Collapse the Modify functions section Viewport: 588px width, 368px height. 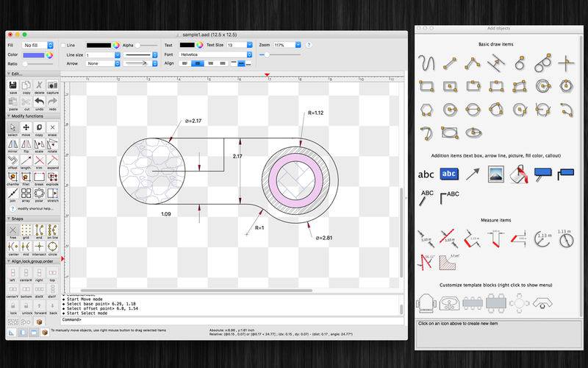coord(8,116)
